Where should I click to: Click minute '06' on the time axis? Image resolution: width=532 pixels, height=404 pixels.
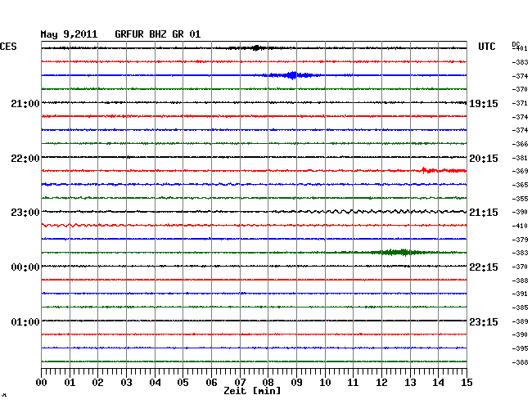point(211,383)
